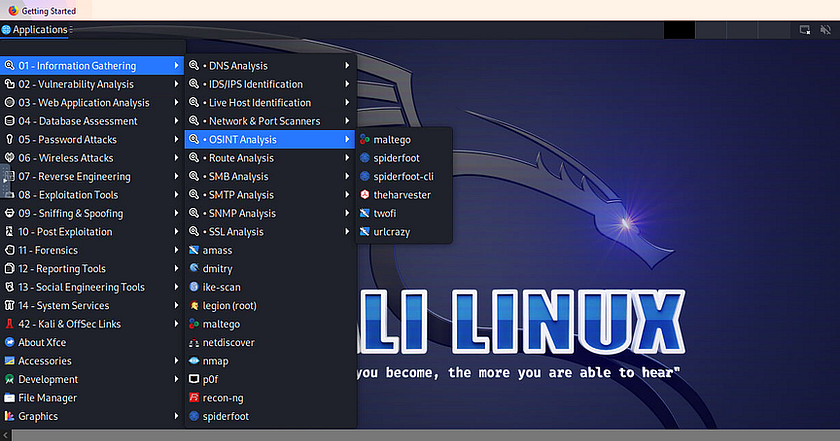Click the legion (root) icon
The image size is (840, 441).
[x=194, y=305]
